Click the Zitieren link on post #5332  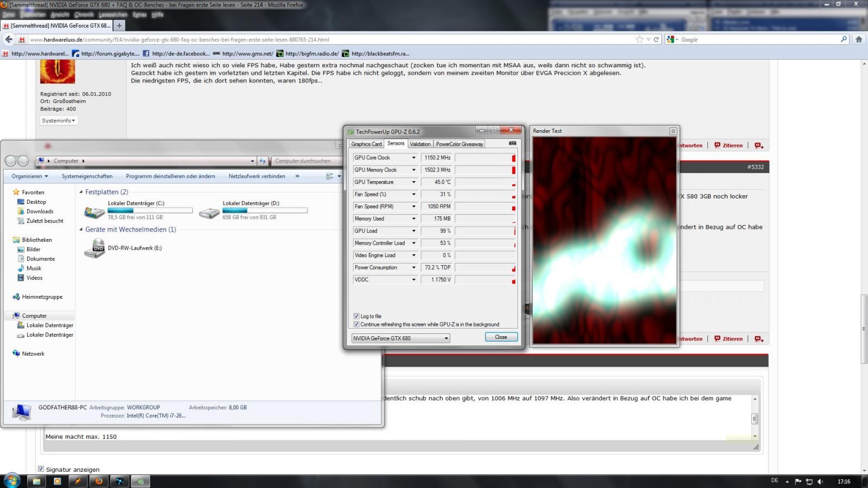(729, 145)
